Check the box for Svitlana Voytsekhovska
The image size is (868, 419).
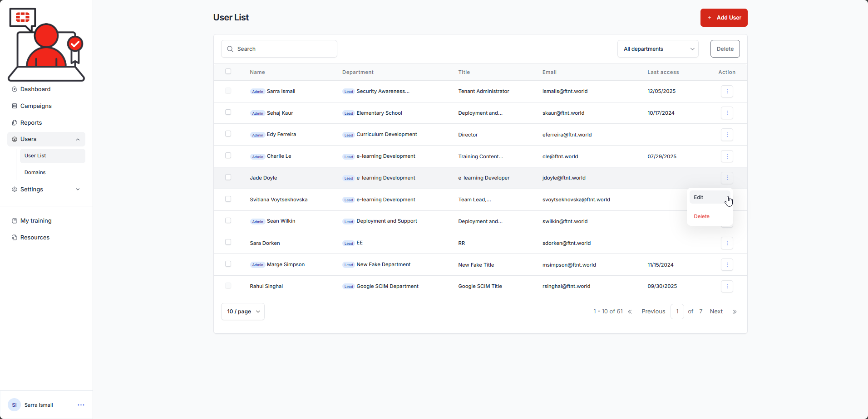pyautogui.click(x=228, y=199)
